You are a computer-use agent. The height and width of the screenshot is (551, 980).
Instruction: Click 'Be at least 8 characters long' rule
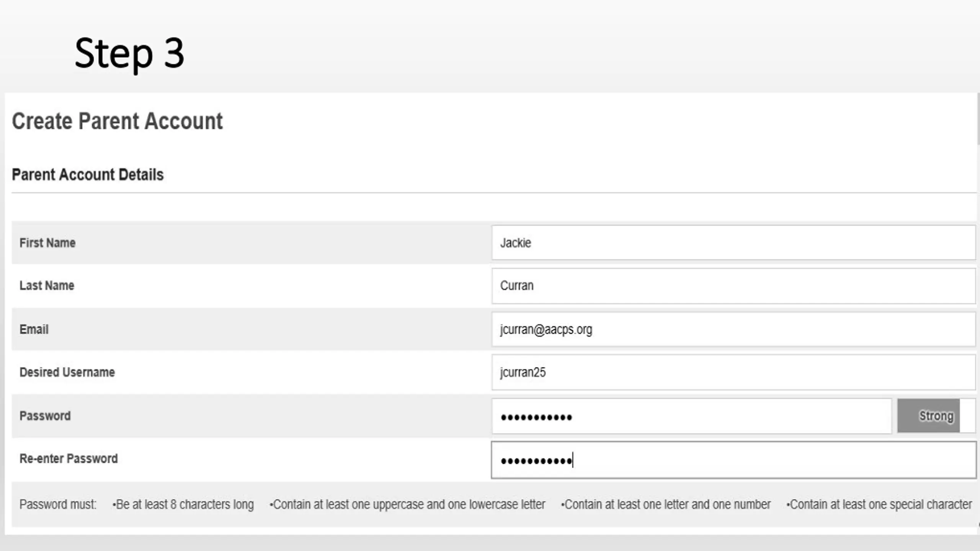point(183,504)
